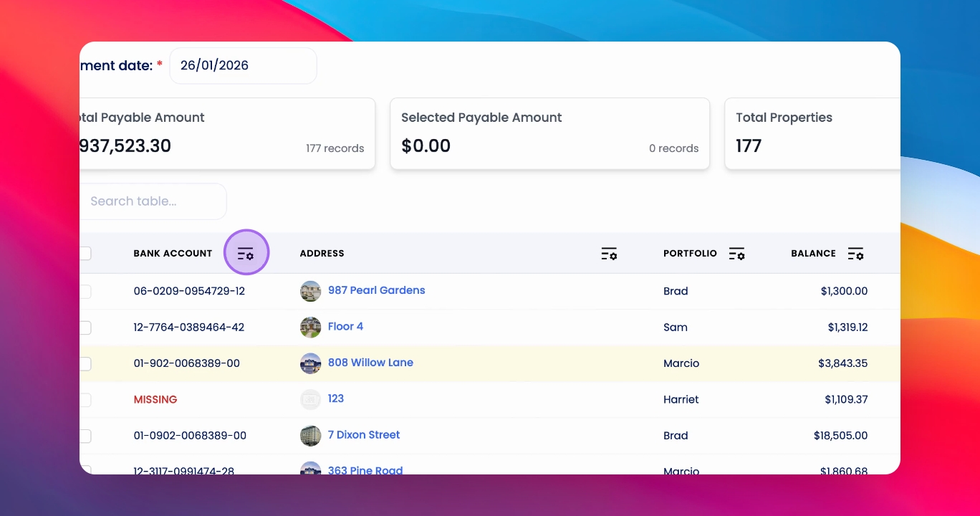Click Brad in the 7 Dixon Street row
The height and width of the screenshot is (516, 980).
[676, 436]
